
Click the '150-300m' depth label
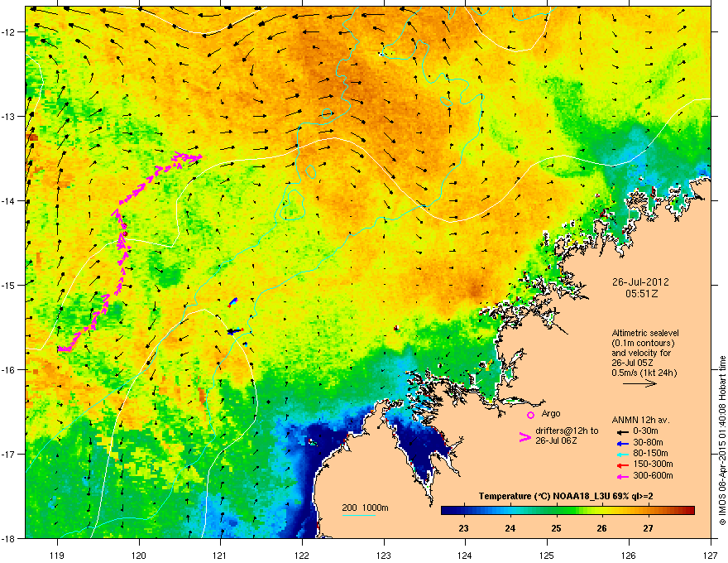(x=653, y=464)
